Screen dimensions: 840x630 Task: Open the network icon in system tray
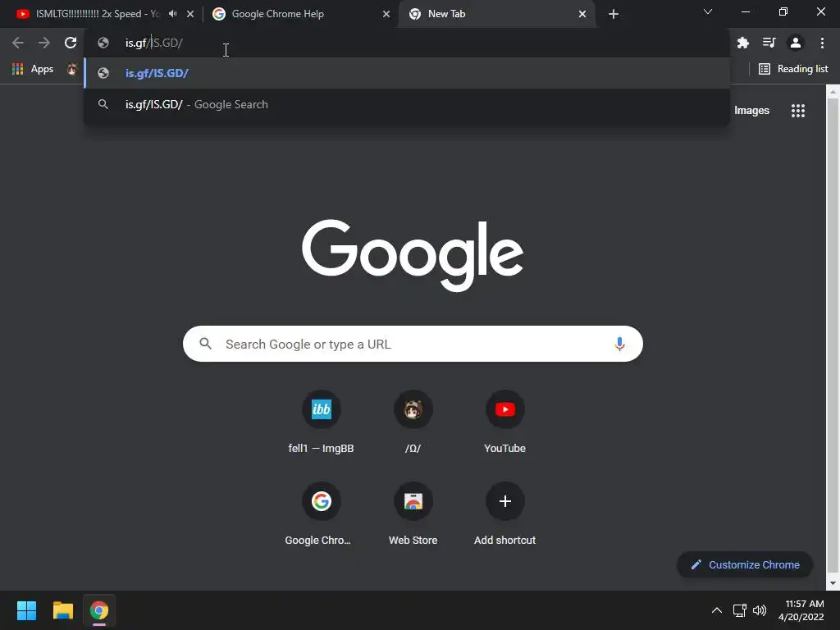click(740, 610)
